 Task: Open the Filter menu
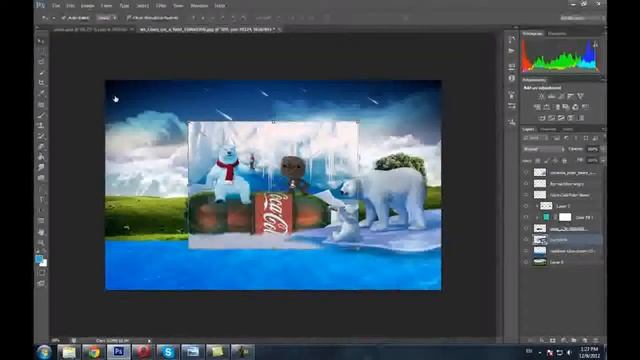(x=161, y=6)
